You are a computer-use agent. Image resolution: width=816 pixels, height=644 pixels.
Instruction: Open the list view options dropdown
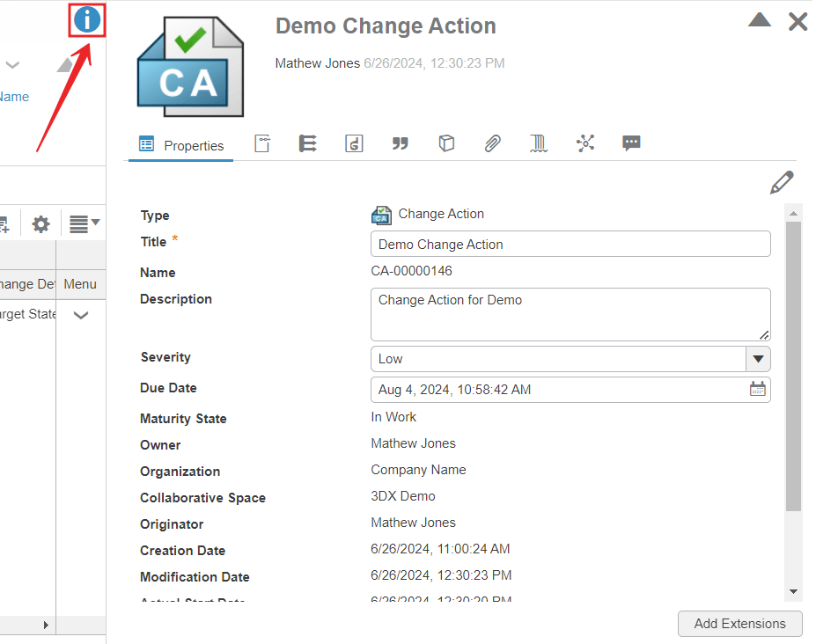tap(84, 224)
